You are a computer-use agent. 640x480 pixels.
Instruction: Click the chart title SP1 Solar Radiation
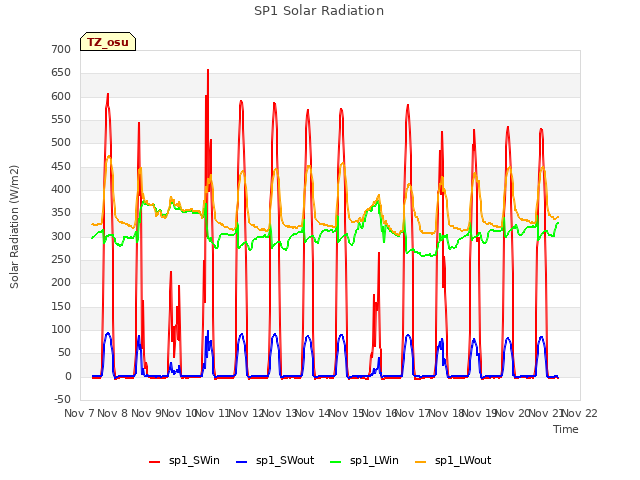coord(319,11)
